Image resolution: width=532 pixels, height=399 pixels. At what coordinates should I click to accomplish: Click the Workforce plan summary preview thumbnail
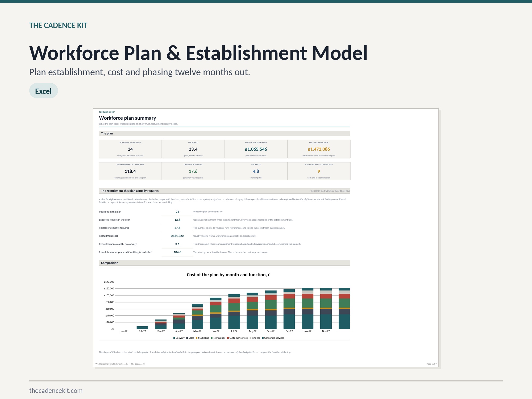(x=266, y=238)
